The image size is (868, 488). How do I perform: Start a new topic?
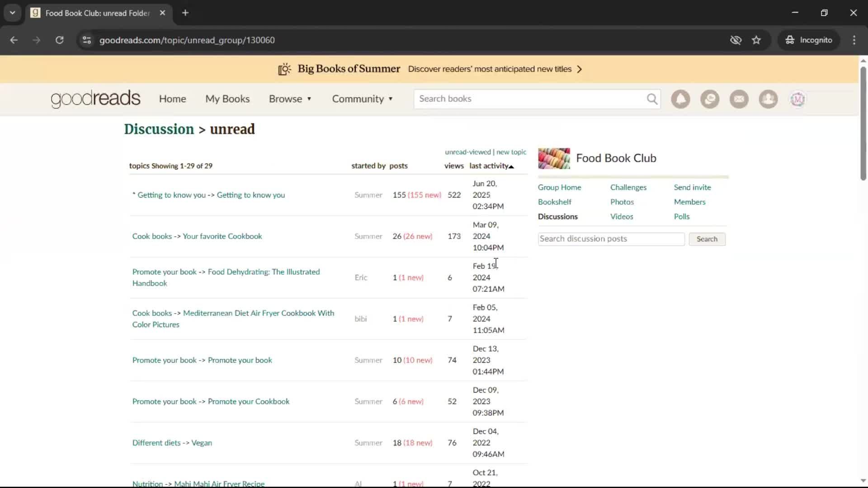tap(511, 152)
